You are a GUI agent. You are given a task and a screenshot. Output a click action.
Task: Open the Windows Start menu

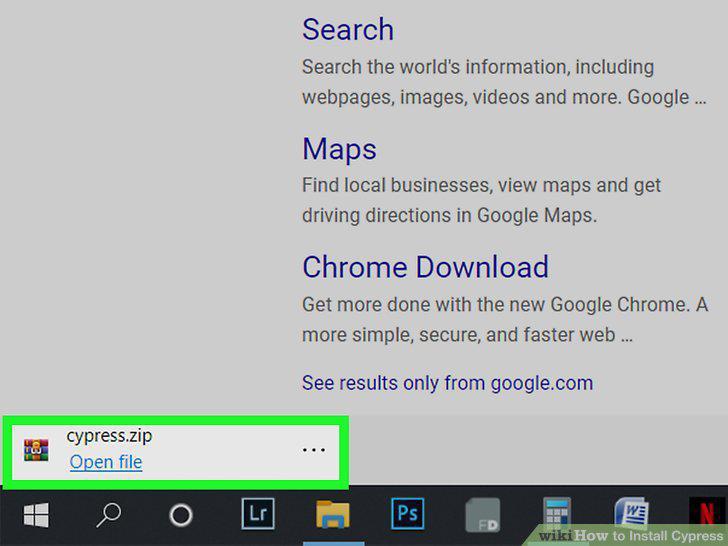[x=36, y=515]
